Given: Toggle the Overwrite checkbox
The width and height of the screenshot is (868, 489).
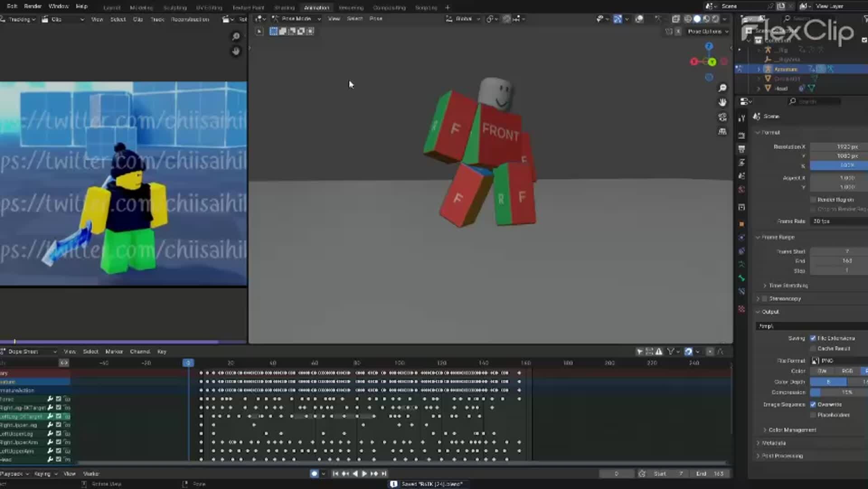Looking at the screenshot, I should 813,404.
